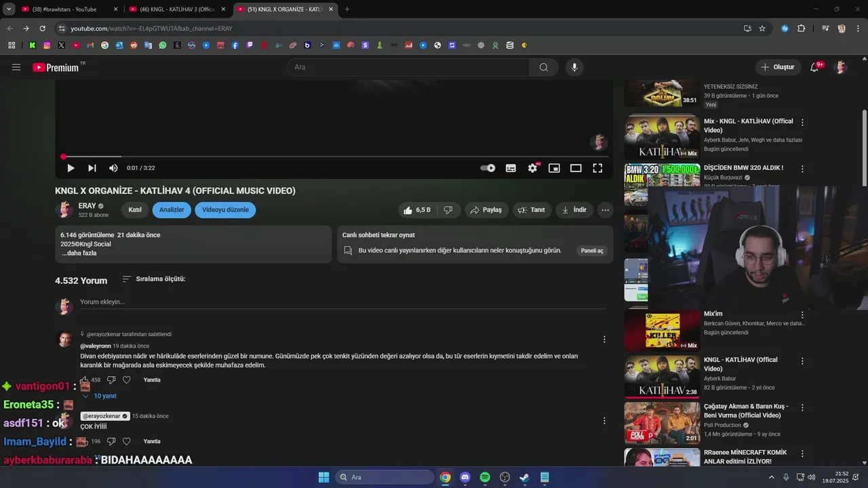868x488 pixels.
Task: Open the WhatsApp bookmark
Action: pyautogui.click(x=163, y=45)
